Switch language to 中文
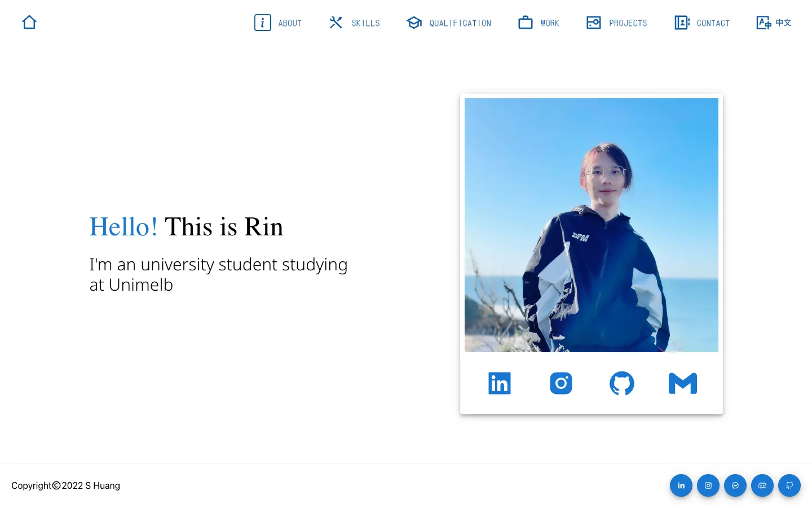The height and width of the screenshot is (508, 812). pyautogui.click(x=774, y=23)
